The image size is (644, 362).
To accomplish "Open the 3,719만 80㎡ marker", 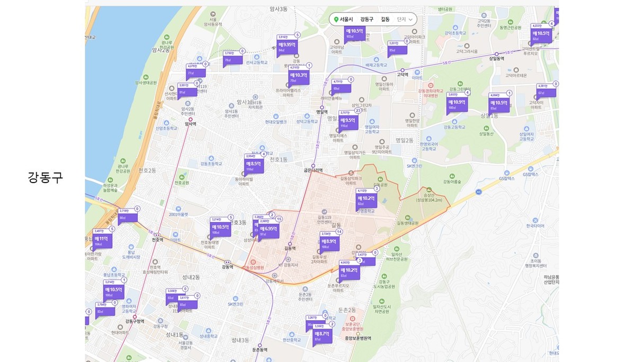I will [x=128, y=215].
